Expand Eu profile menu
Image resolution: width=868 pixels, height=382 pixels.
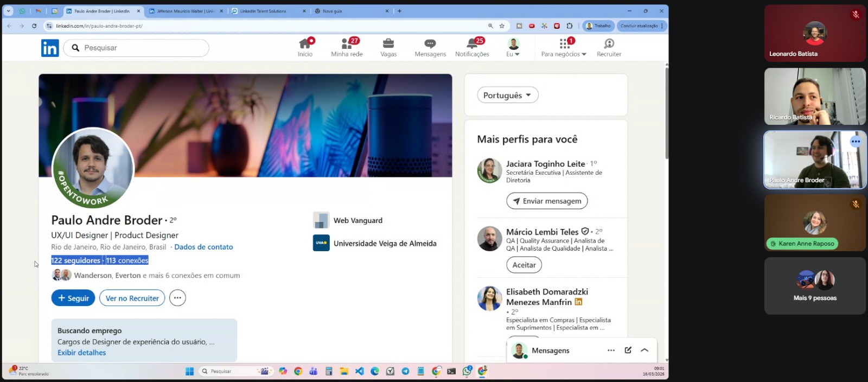tap(513, 48)
